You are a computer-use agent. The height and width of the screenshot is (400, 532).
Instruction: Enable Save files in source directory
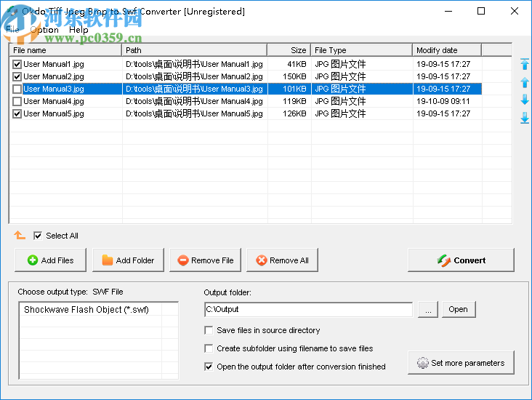tap(209, 330)
